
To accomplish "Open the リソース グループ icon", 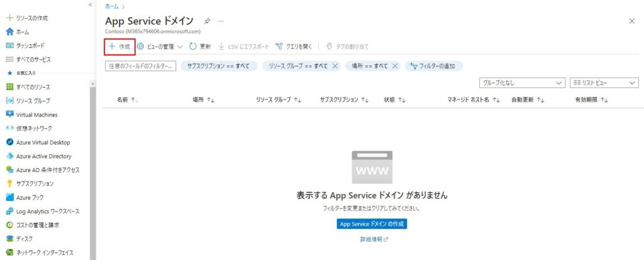I will (10, 101).
